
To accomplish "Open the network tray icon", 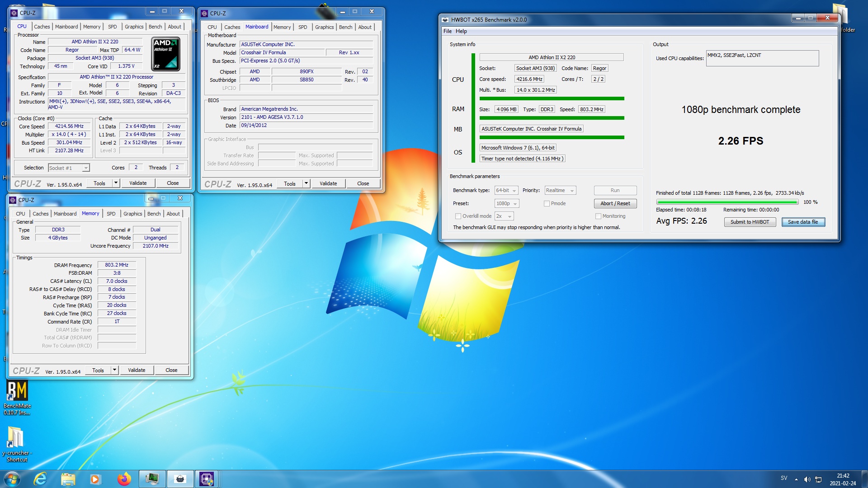I will point(818,479).
